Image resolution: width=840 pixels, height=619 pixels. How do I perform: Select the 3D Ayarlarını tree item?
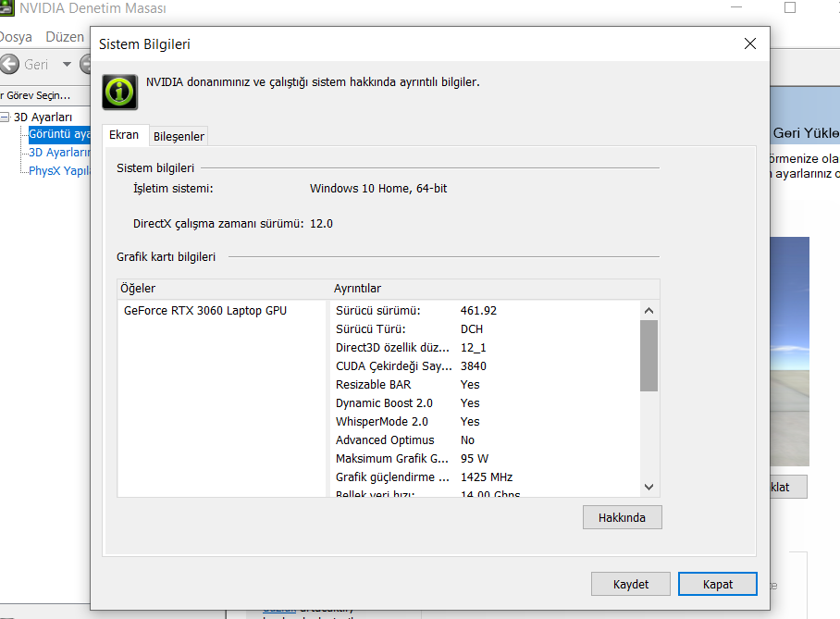pos(59,152)
